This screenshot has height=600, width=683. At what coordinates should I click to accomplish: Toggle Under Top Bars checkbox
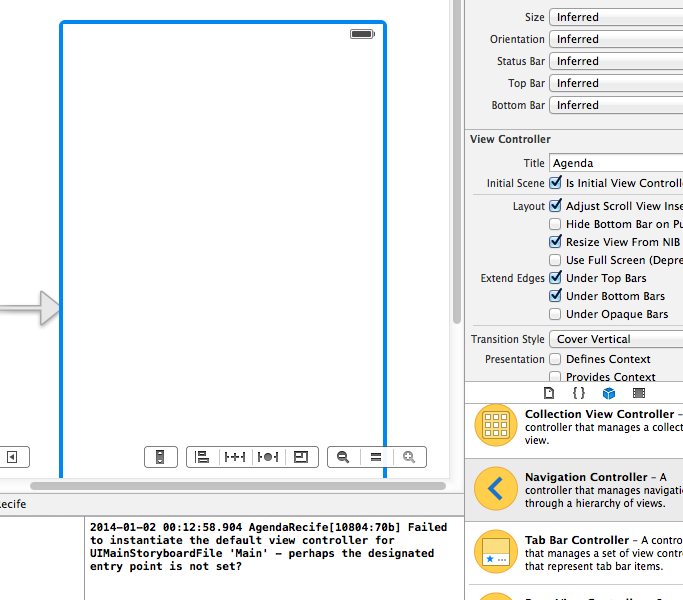[x=555, y=278]
